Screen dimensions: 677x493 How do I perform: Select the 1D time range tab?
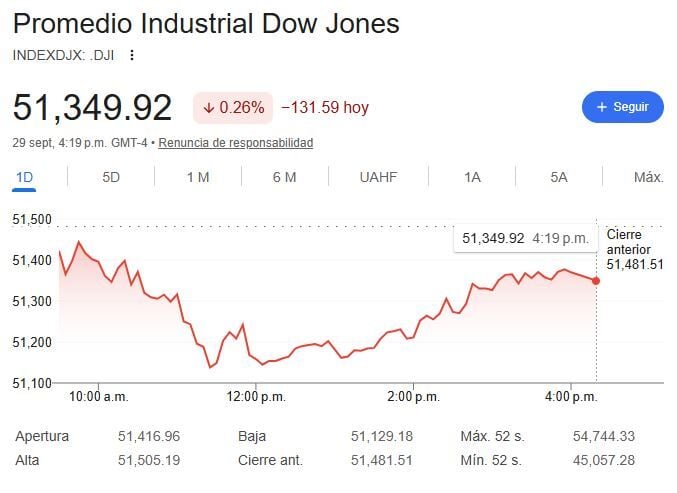(x=24, y=177)
